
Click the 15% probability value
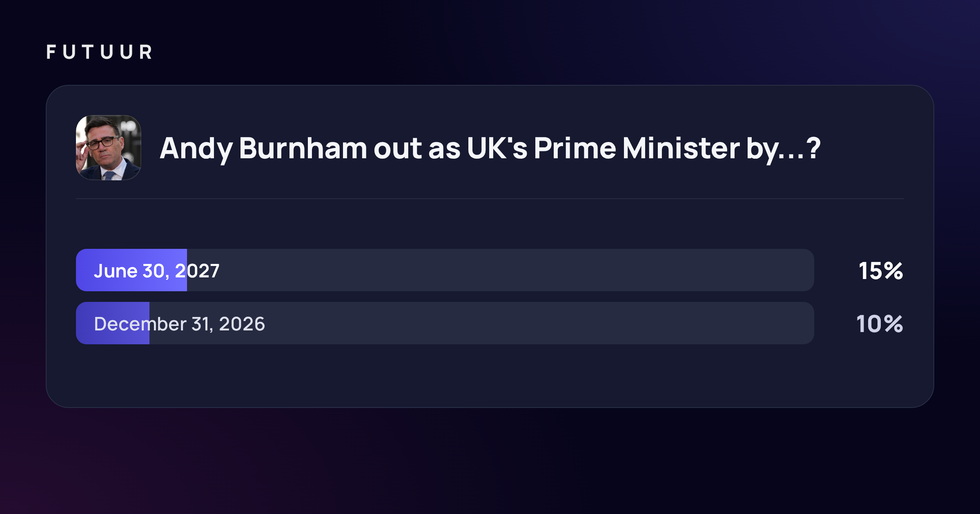pyautogui.click(x=881, y=271)
